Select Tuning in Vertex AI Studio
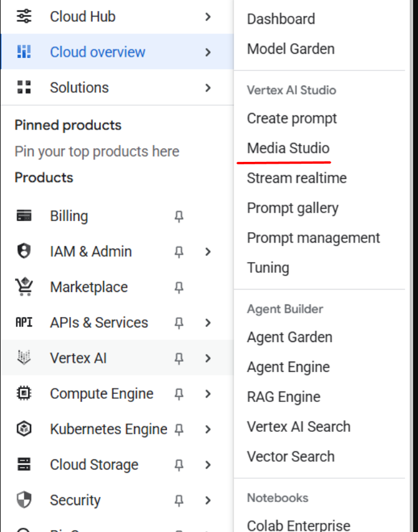 click(268, 268)
